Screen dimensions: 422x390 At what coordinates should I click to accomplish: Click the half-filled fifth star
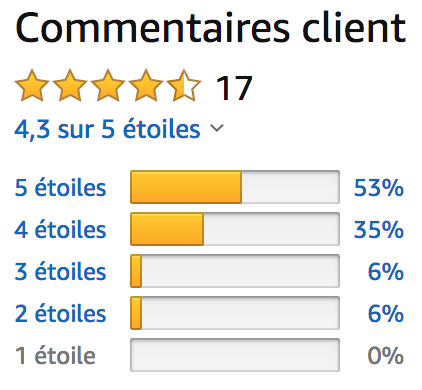click(x=184, y=85)
